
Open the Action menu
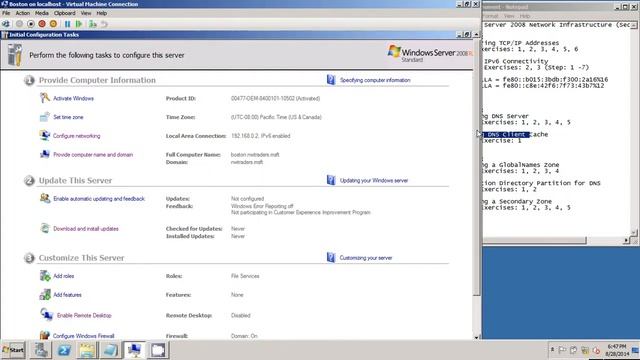click(23, 13)
